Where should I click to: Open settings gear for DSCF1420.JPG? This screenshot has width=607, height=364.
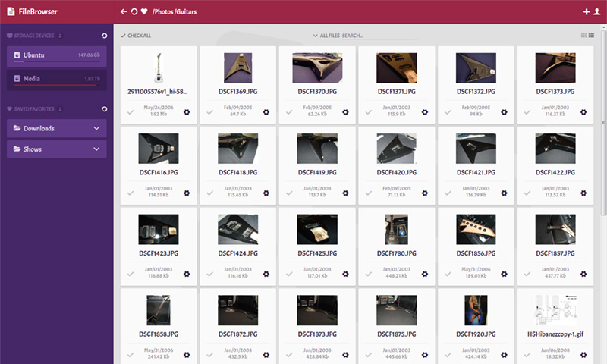tap(423, 193)
